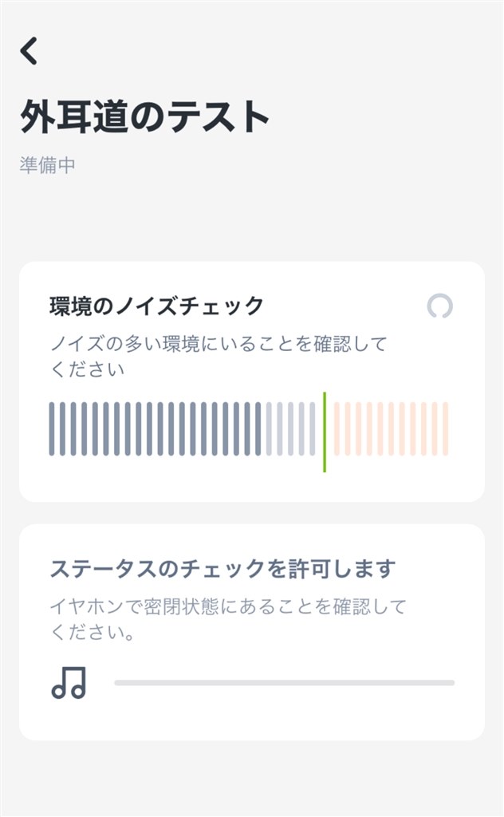Image resolution: width=504 pixels, height=817 pixels.
Task: Click the seal check progress bar
Action: [x=284, y=683]
